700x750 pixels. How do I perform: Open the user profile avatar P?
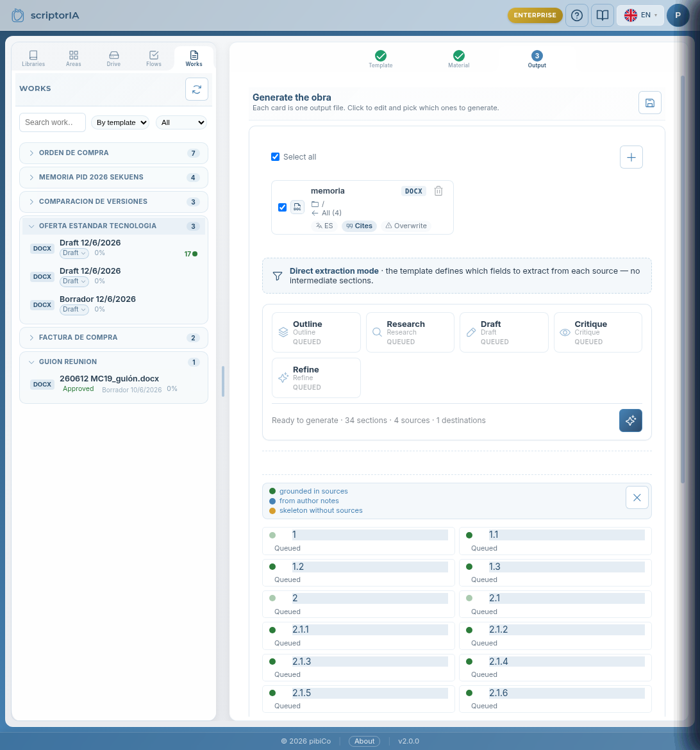tap(678, 15)
